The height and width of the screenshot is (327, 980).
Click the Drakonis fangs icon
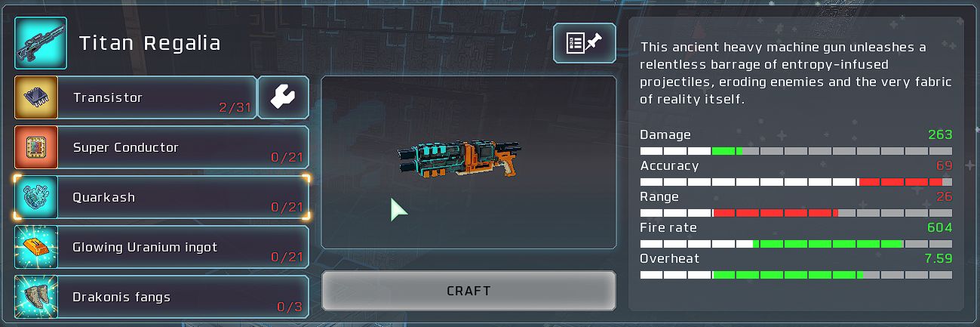click(36, 297)
